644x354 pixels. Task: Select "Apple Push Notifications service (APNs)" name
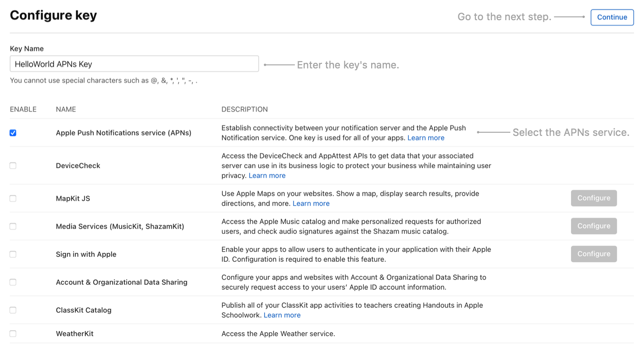tap(124, 133)
